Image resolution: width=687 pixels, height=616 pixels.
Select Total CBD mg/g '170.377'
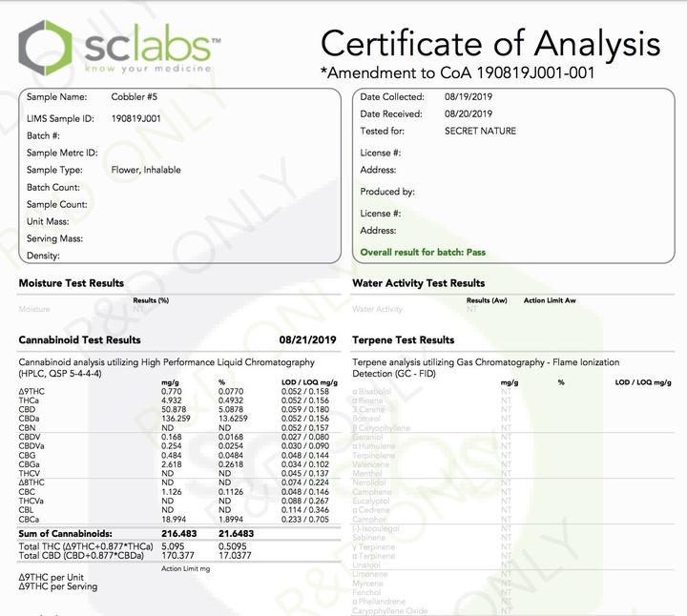coord(177,556)
